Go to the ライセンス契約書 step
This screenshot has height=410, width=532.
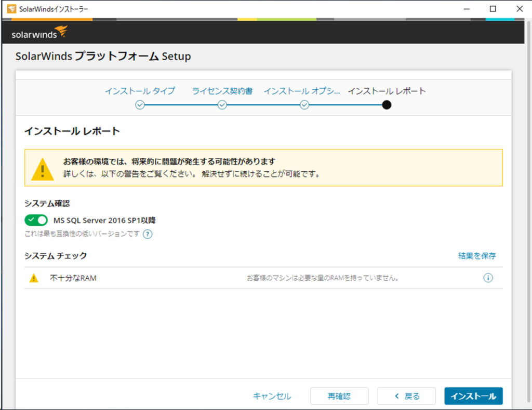(x=222, y=91)
